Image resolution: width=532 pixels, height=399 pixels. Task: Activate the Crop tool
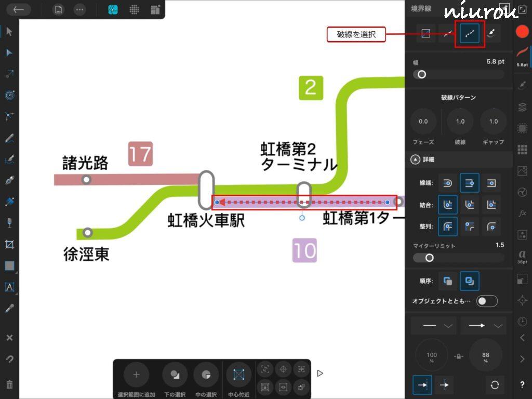[9, 244]
